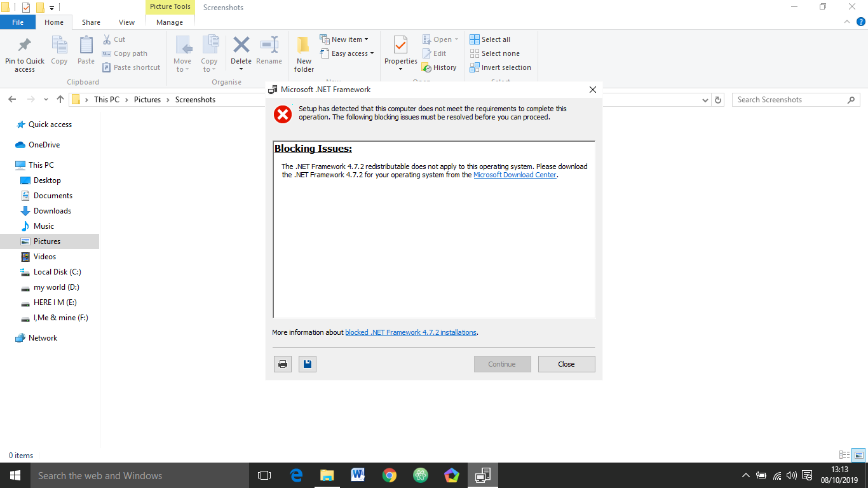The image size is (868, 488).
Task: Click Pin to Quick access icon
Action: [25, 46]
